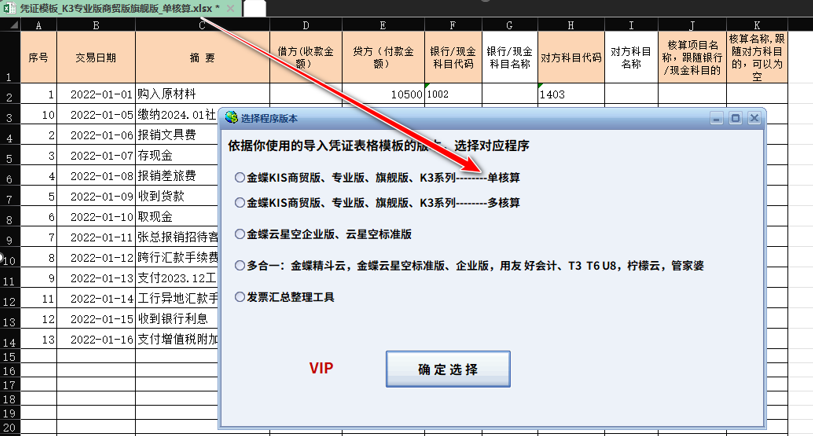Viewport: 813px width, 436px height.
Task: Click the red VIP label
Action: (321, 369)
